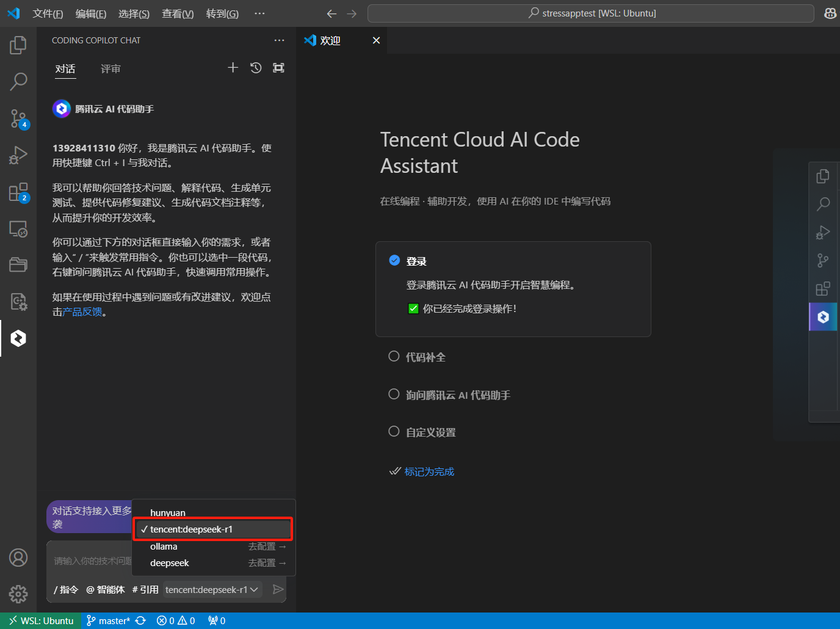Open Source Control view with 4 changes
Screen dimensions: 840x629
point(18,118)
